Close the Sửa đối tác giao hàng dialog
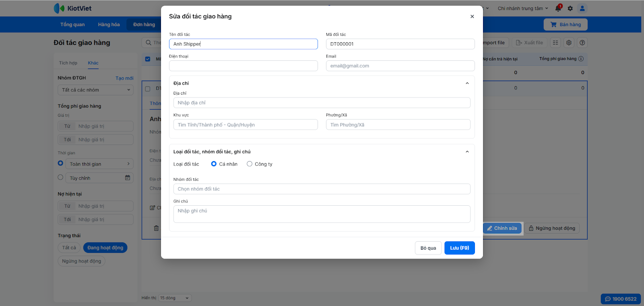The image size is (644, 306). tap(472, 17)
